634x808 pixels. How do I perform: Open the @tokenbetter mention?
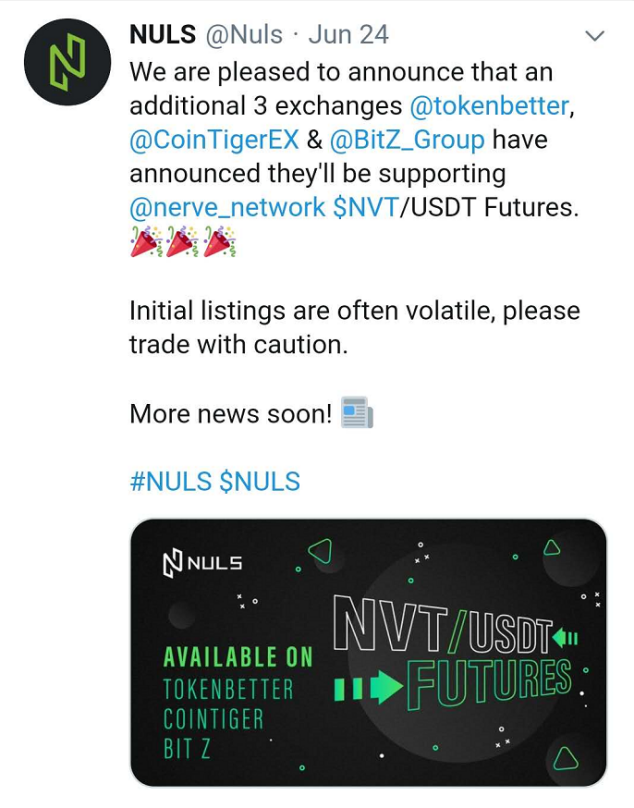coord(490,106)
